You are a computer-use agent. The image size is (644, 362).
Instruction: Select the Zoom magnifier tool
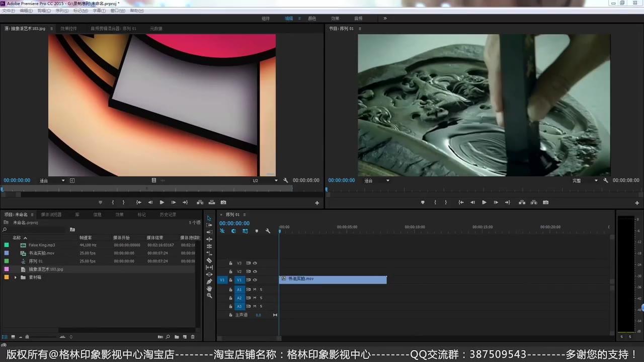[209, 296]
